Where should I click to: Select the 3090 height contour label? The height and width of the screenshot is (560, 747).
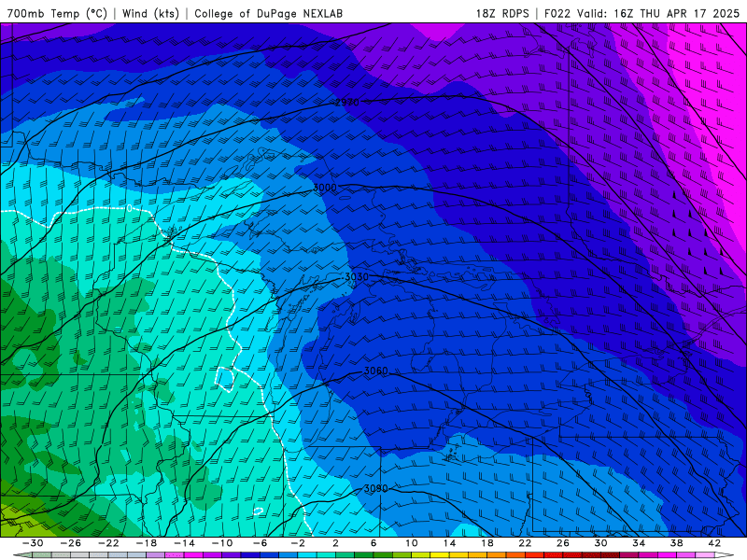tap(376, 488)
